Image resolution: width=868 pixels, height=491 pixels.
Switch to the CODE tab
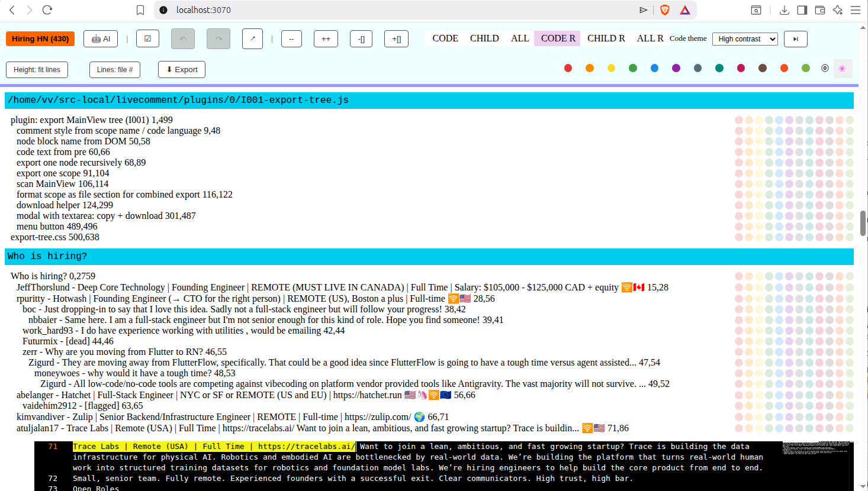[445, 38]
